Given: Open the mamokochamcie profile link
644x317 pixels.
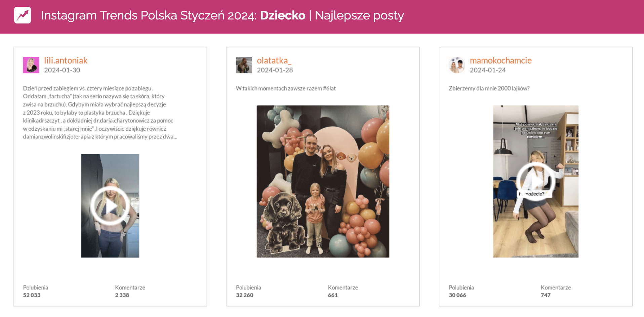Looking at the screenshot, I should pyautogui.click(x=501, y=60).
